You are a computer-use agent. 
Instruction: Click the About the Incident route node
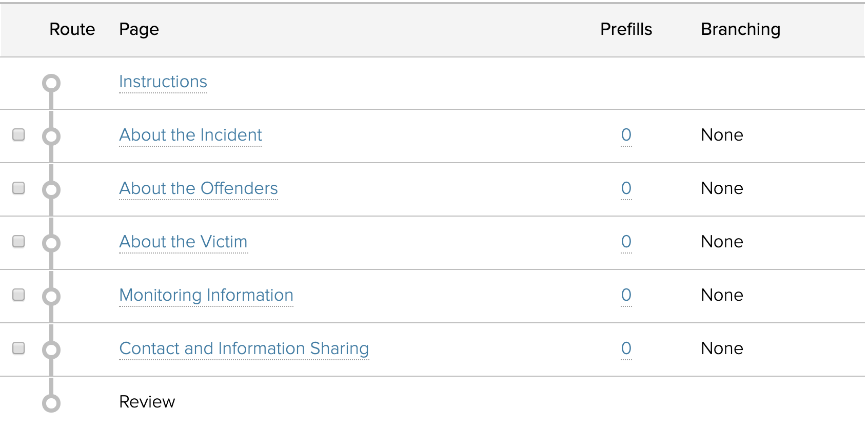pyautogui.click(x=51, y=136)
